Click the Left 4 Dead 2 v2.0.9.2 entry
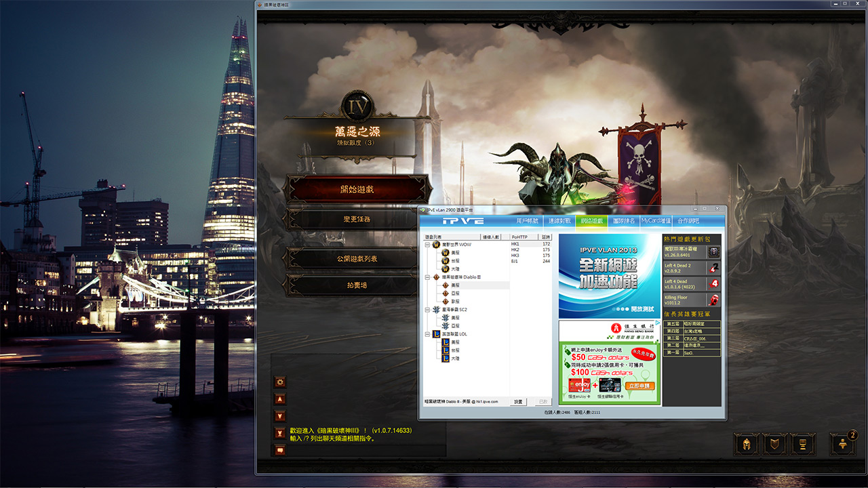868x488 pixels. pyautogui.click(x=692, y=268)
